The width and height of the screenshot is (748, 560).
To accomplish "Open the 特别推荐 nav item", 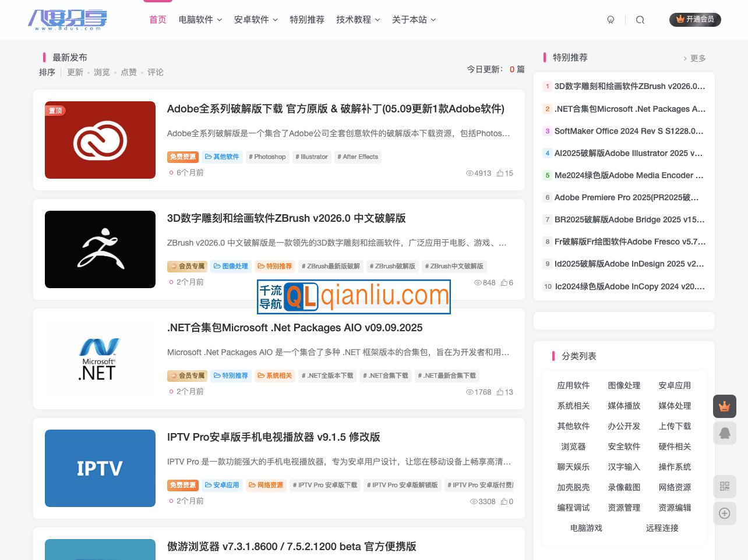I will (x=307, y=20).
